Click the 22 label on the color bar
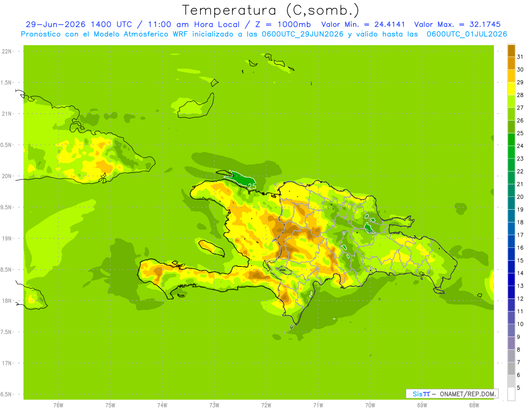This screenshot has width=532, height=411. (x=520, y=172)
